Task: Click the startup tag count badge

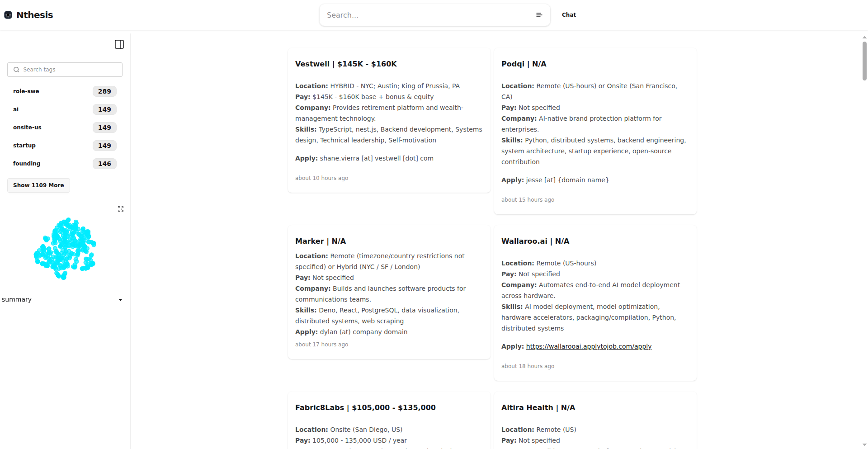Action: pos(104,146)
